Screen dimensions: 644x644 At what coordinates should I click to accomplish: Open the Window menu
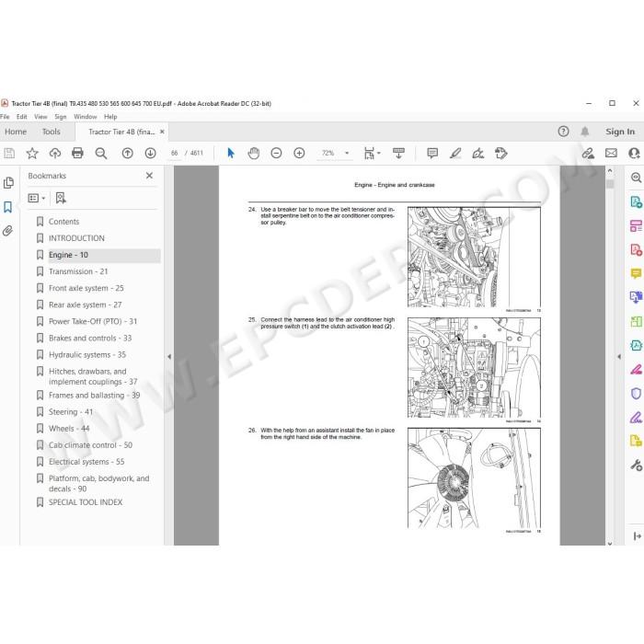point(86,117)
